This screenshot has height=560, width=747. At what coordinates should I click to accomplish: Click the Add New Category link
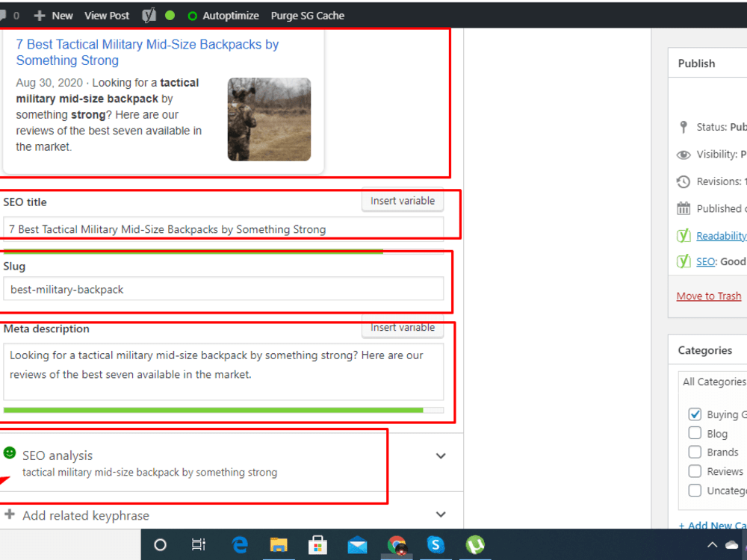[713, 525]
